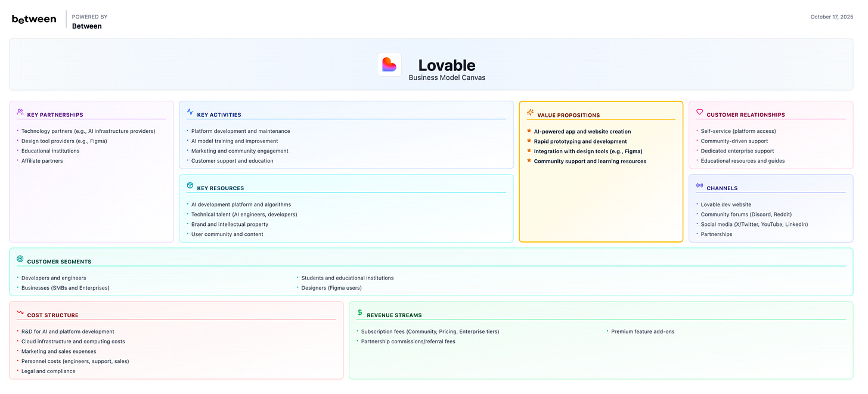Screen dimensions: 868x394
Task: Click 'Self-service (platform access)'
Action: pyautogui.click(x=739, y=131)
